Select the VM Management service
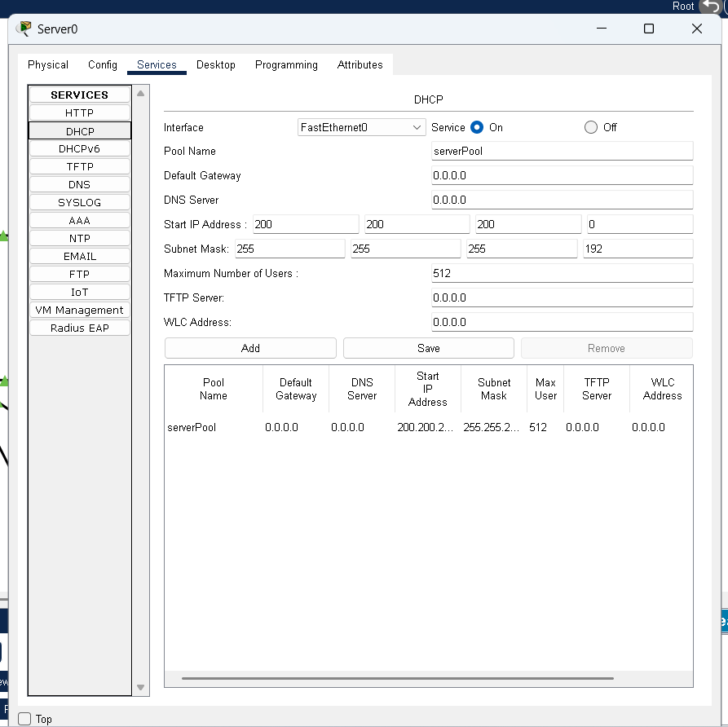Image resolution: width=728 pixels, height=727 pixels. 80,310
